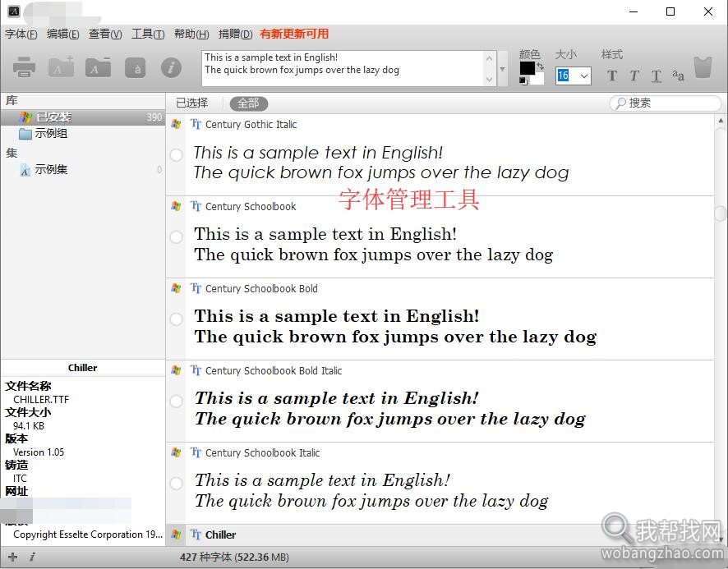Click the Copyright Esselte Corporation text
Screen dimensions: 728x569
[88, 535]
